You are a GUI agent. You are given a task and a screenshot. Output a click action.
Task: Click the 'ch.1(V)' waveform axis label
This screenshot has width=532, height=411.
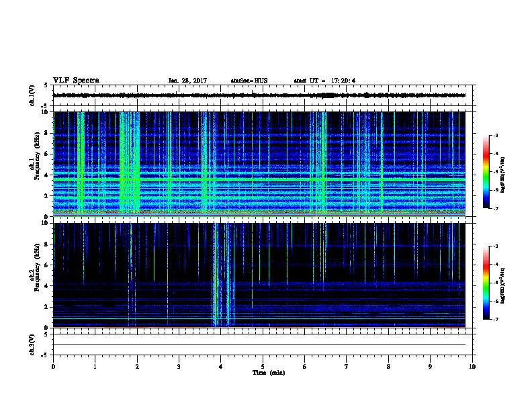pos(32,95)
